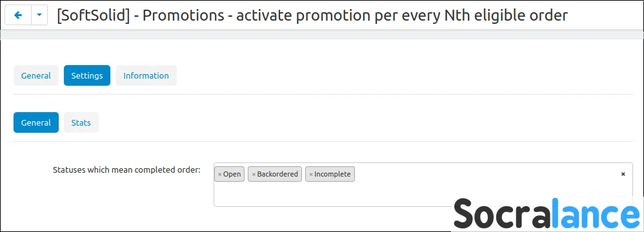Go back using the left arrow icon
Screen dimensions: 644x232
[x=18, y=15]
